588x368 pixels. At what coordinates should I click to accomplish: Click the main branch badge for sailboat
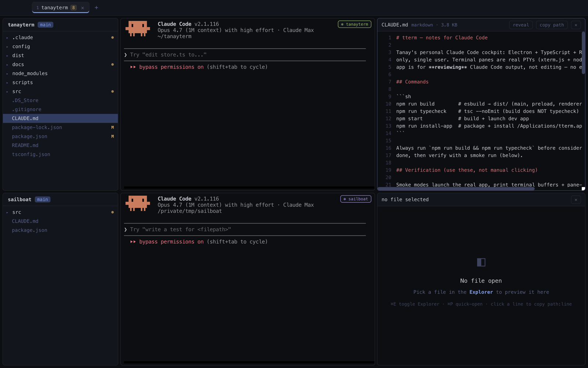click(x=43, y=199)
